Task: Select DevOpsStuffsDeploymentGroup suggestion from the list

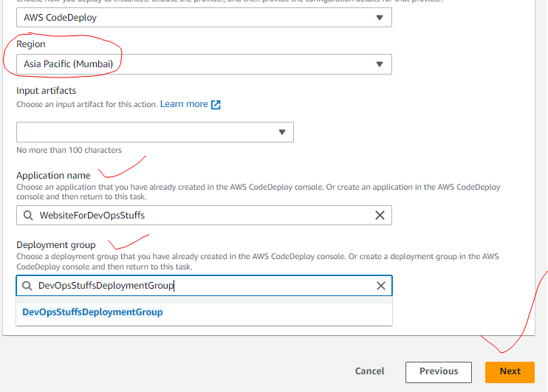Action: pos(204,312)
